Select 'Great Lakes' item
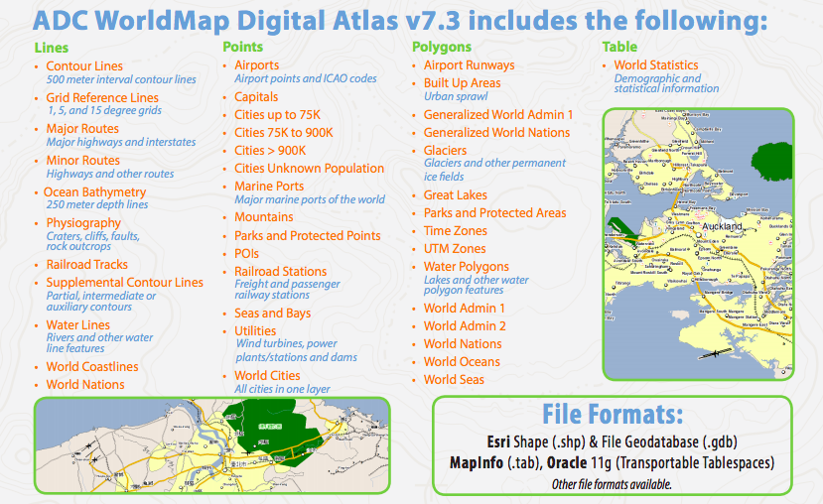The height and width of the screenshot is (504, 823). click(x=455, y=195)
